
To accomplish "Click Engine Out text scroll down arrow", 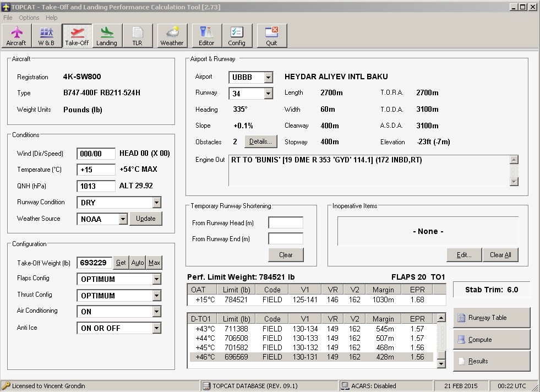I will point(514,181).
